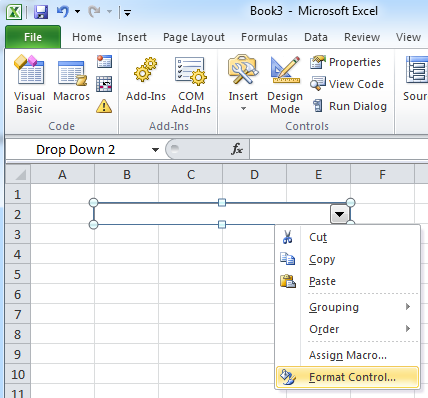The image size is (428, 398).
Task: Click the Undo icon
Action: [x=62, y=12]
